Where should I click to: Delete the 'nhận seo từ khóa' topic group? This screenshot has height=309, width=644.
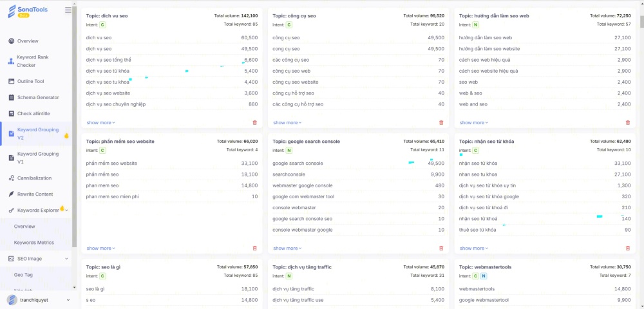click(628, 248)
